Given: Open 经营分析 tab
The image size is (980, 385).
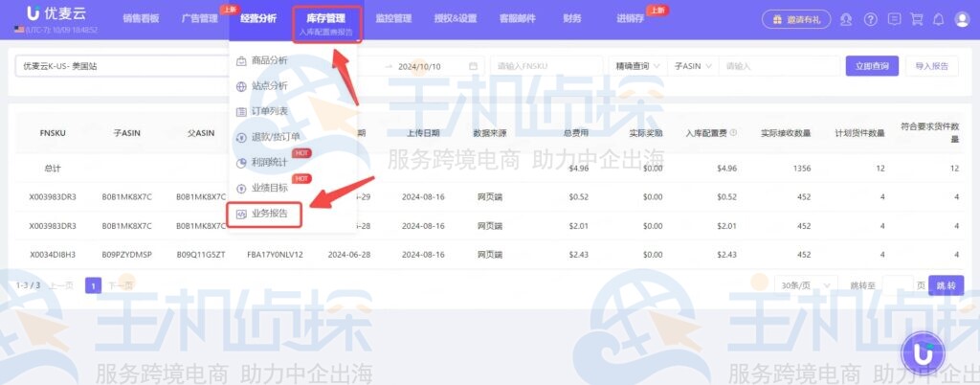Looking at the screenshot, I should (258, 19).
